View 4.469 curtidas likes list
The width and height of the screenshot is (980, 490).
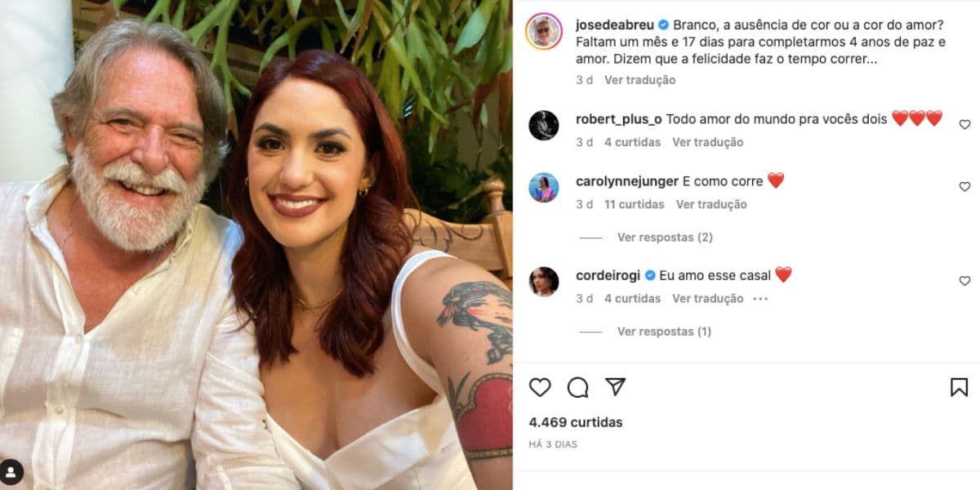(x=576, y=422)
